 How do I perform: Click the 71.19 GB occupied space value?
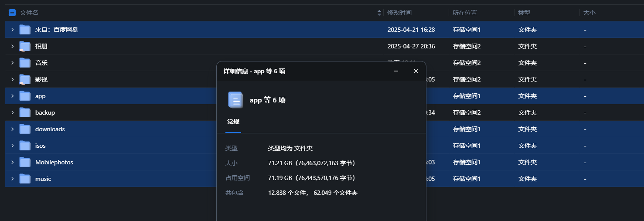pos(312,178)
